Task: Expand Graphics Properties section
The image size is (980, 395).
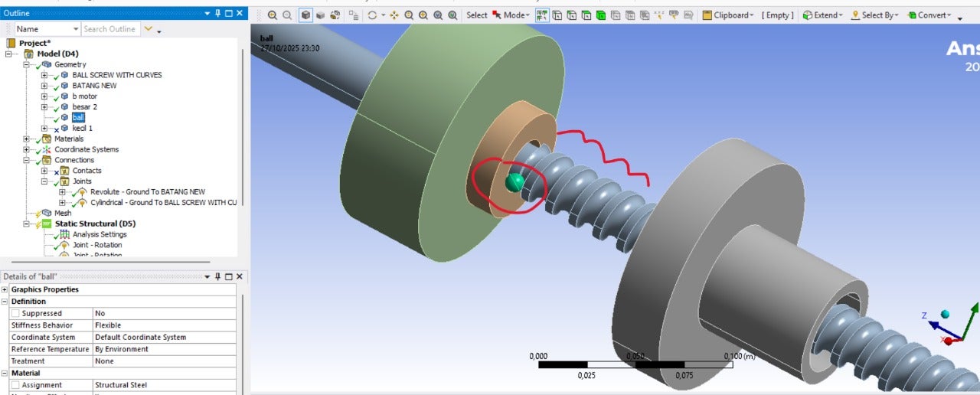Action: [5, 289]
